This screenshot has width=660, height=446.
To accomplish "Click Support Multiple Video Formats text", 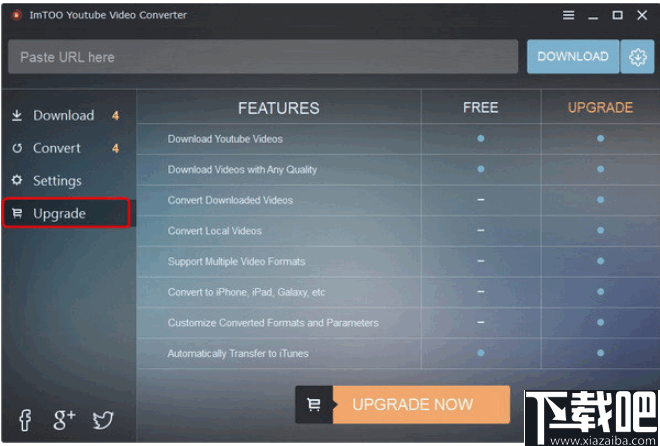I will tap(236, 262).
